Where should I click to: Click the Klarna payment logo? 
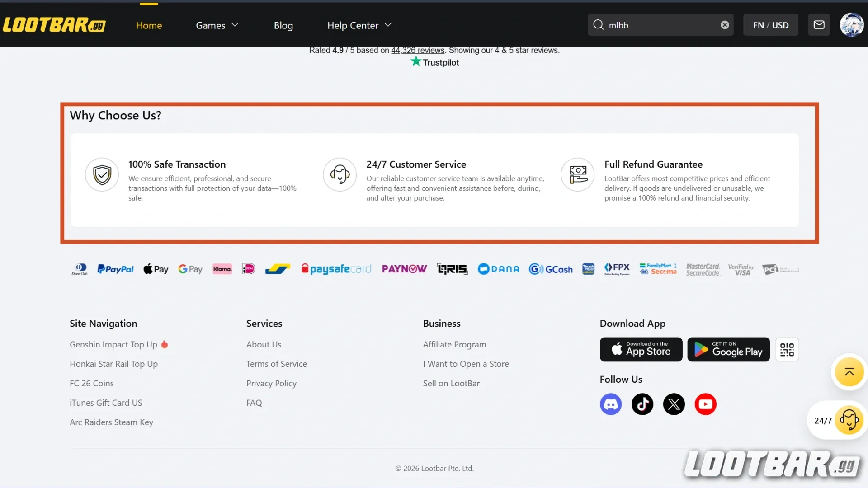(222, 269)
